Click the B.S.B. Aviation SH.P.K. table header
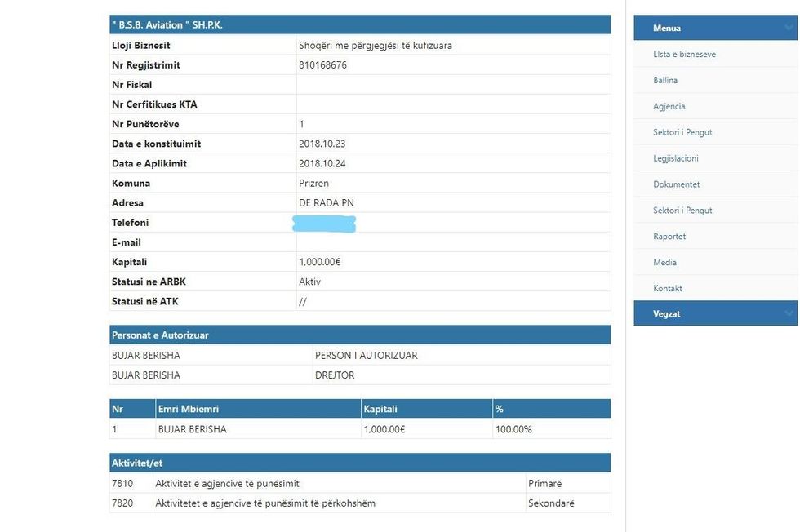This screenshot has width=800, height=532. click(x=167, y=25)
